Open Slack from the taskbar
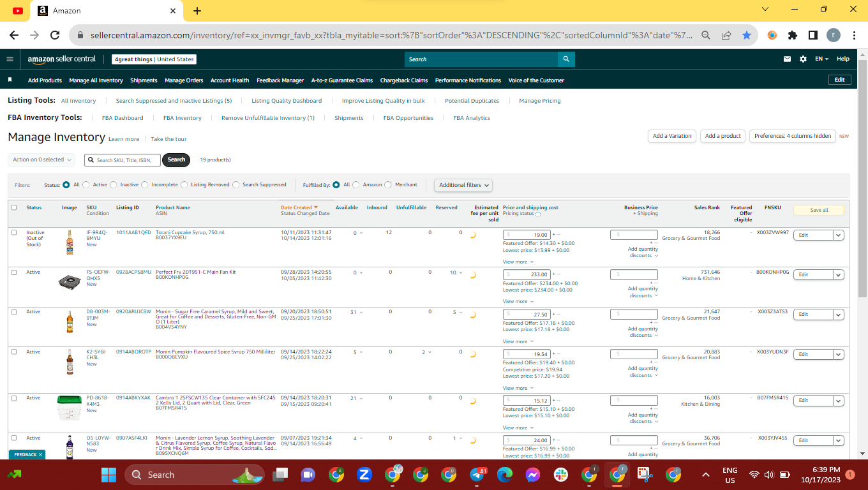The width and height of the screenshot is (868, 490). pyautogui.click(x=561, y=475)
